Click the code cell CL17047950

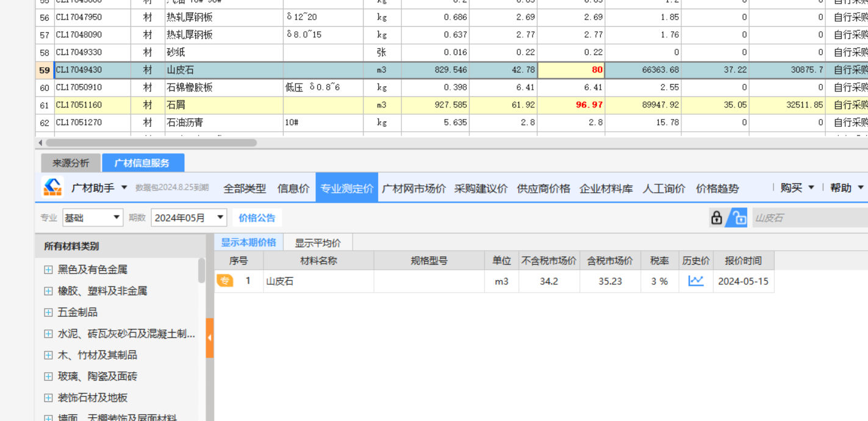(x=92, y=18)
